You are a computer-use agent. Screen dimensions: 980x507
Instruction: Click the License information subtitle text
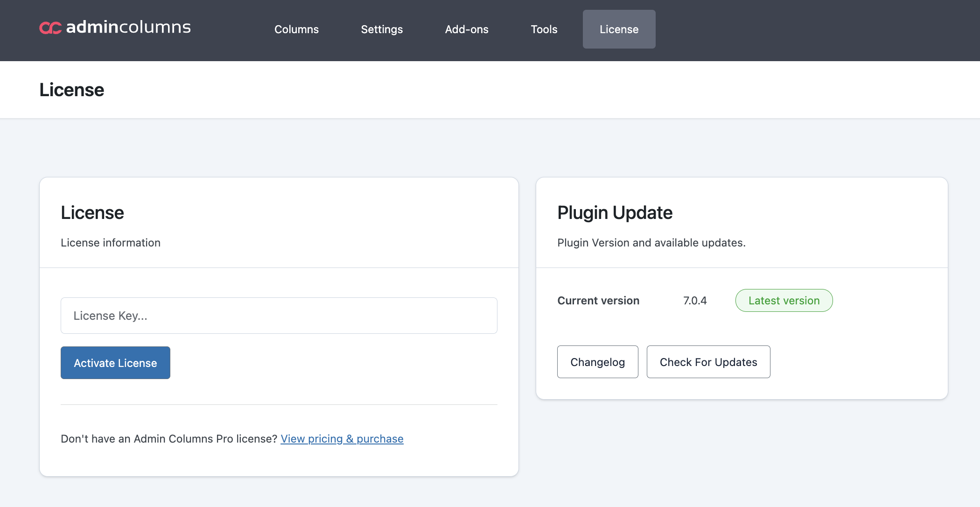click(x=111, y=243)
